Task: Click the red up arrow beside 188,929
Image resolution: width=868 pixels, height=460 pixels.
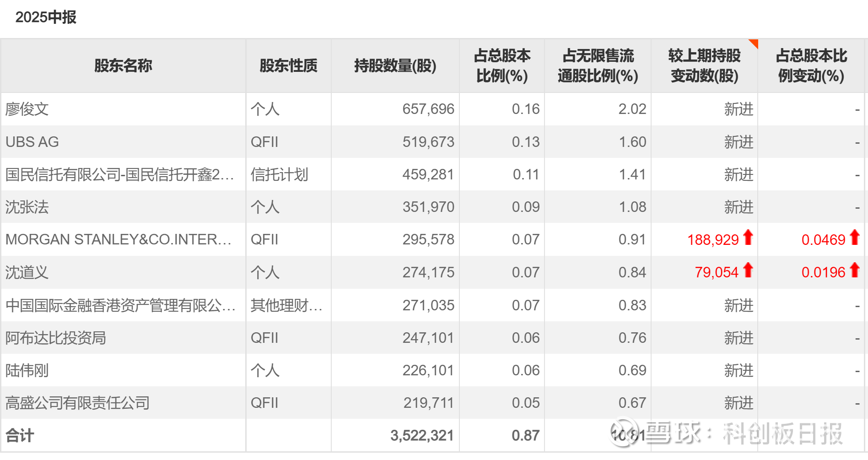Action: (748, 238)
